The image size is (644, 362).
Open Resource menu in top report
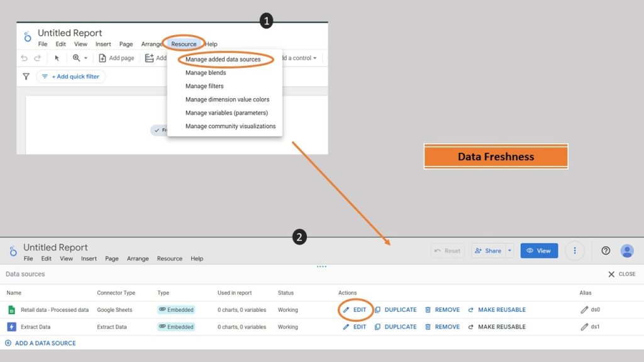184,44
